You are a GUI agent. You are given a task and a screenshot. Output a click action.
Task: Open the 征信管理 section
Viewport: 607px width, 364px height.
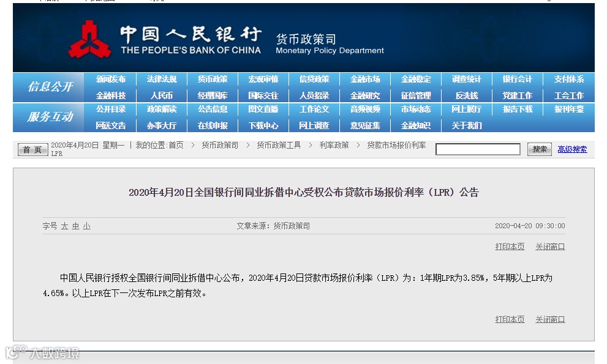(416, 95)
